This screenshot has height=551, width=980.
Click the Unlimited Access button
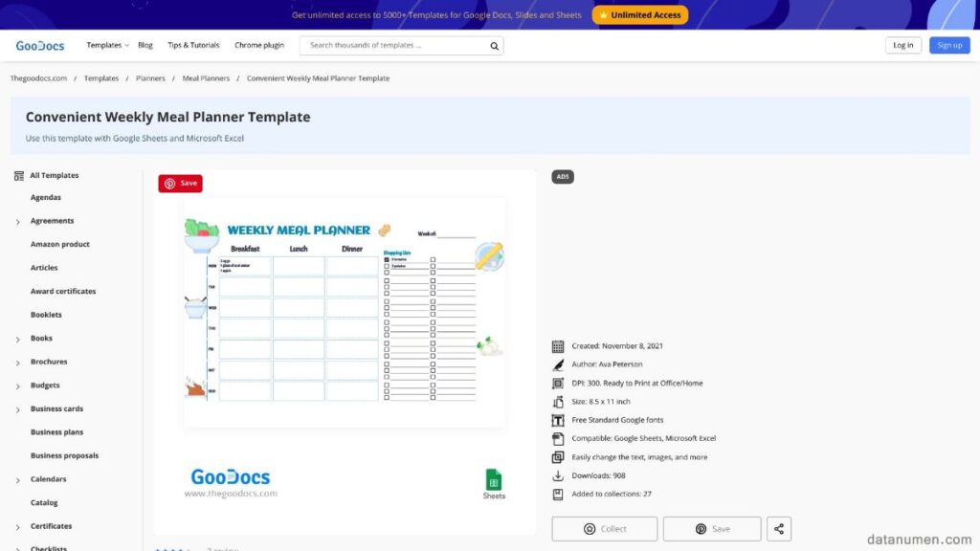(639, 15)
